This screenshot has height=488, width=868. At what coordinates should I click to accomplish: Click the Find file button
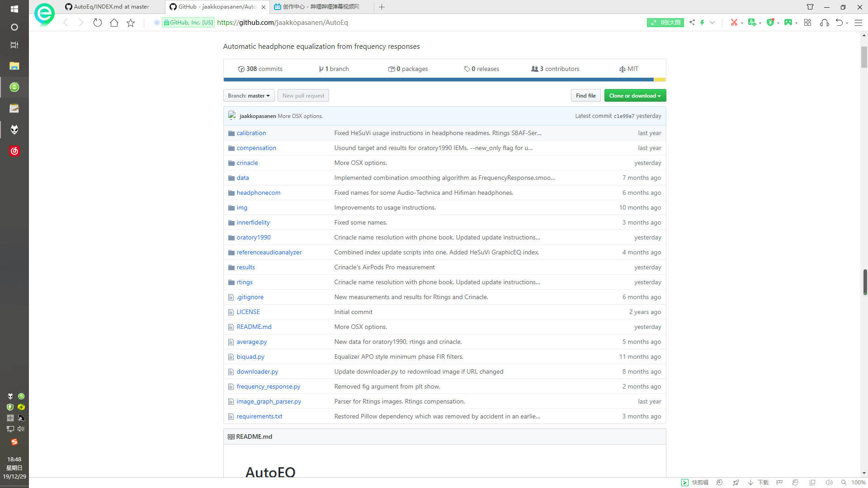[x=585, y=96]
